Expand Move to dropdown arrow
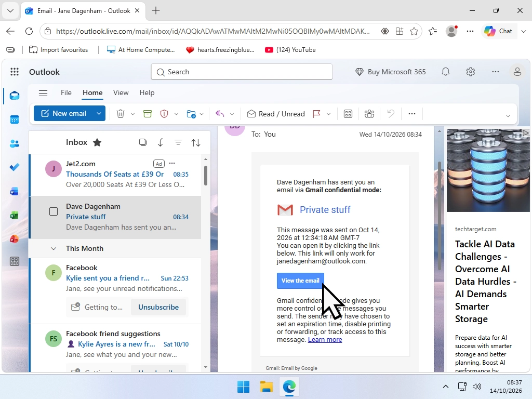Screen dimensions: 532x399 click(202, 114)
